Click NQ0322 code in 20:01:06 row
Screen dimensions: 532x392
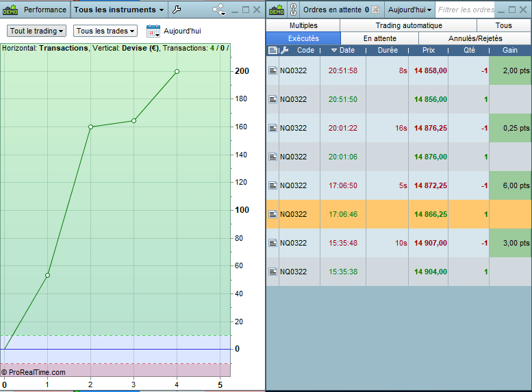[293, 157]
